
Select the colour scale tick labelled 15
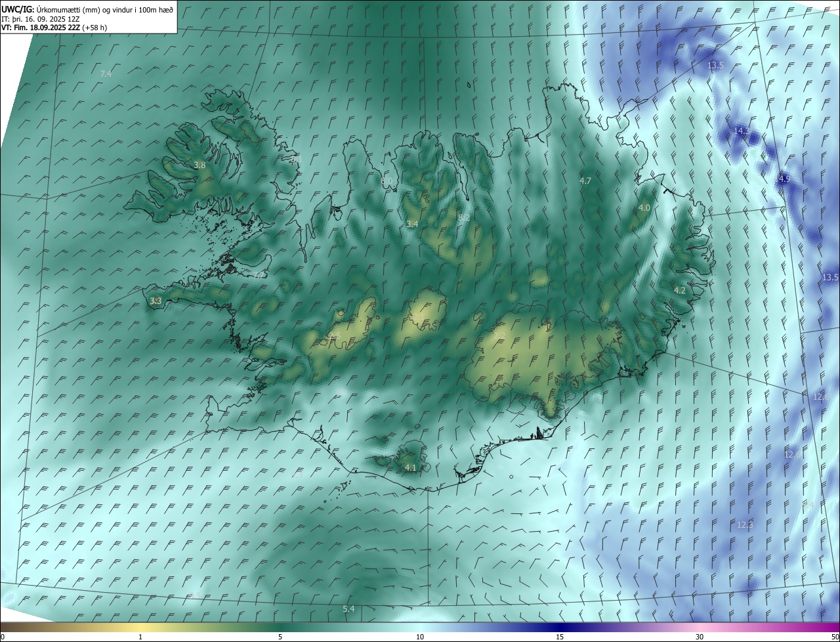[560, 637]
